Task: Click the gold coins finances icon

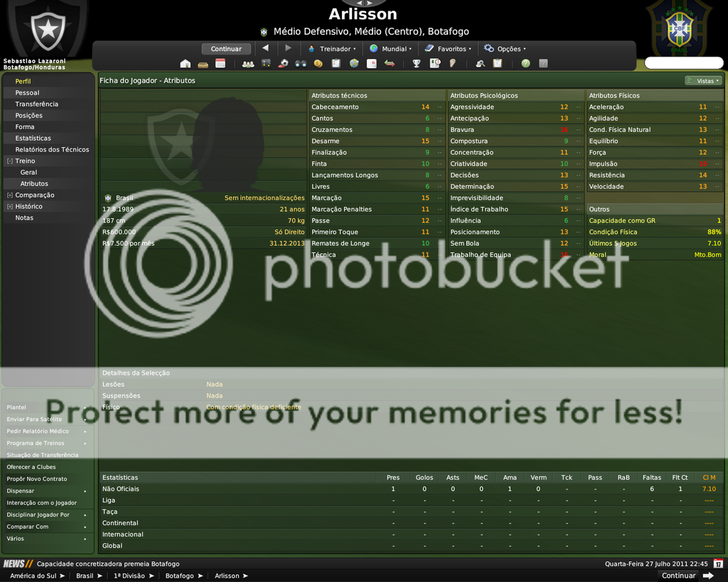Action: pos(318,64)
